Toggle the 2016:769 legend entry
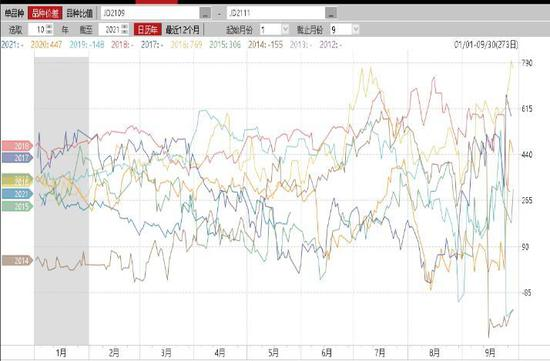 [186, 45]
